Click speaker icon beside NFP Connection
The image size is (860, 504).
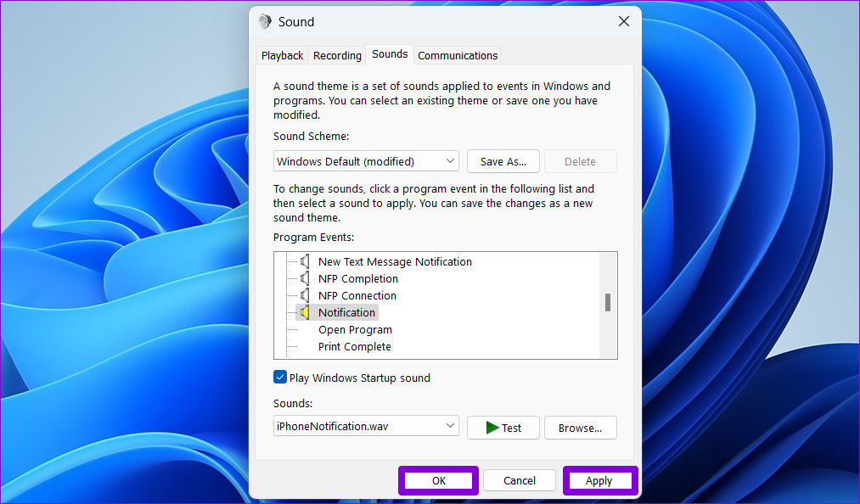tap(305, 295)
